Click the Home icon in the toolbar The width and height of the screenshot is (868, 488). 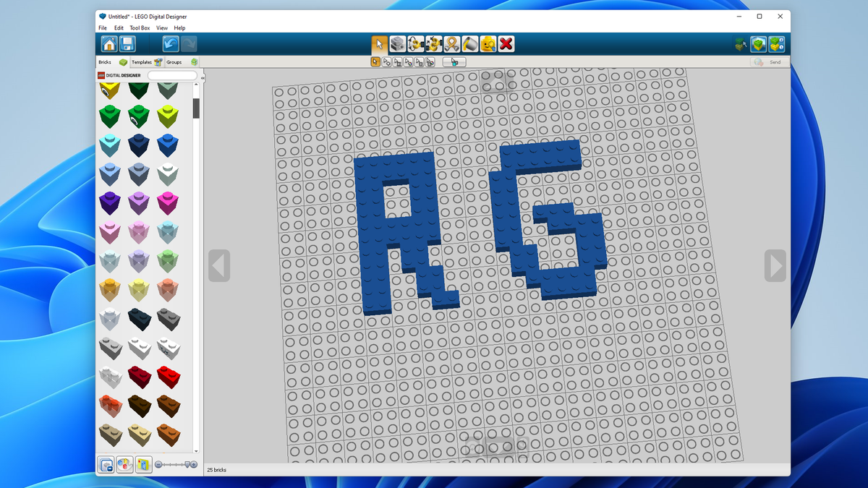click(x=109, y=43)
